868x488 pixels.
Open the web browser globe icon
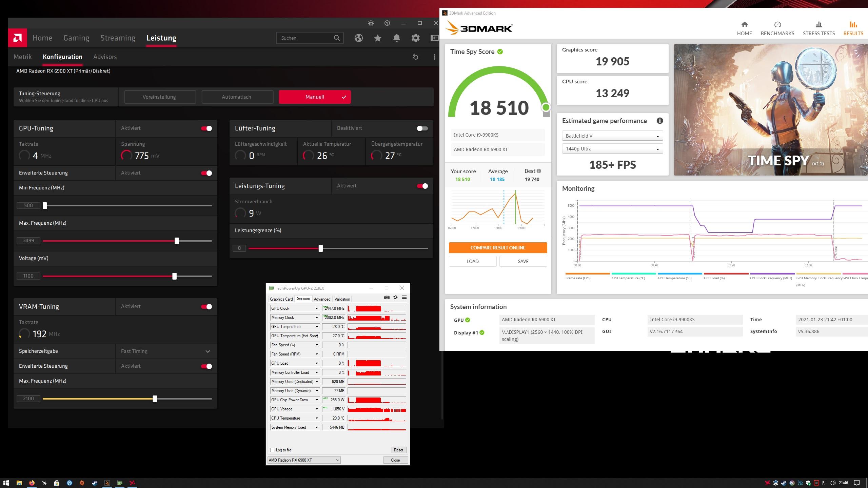[x=359, y=38]
